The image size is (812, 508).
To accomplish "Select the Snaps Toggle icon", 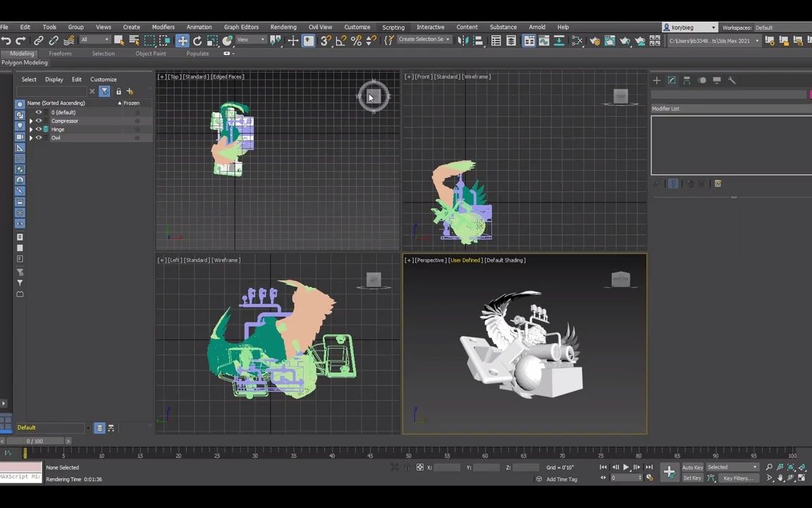I will coord(326,40).
